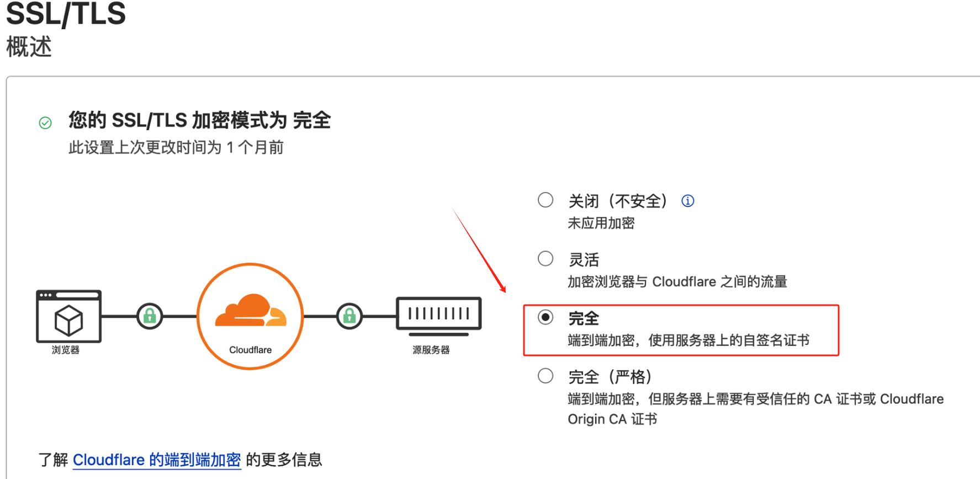980x479 pixels.
Task: Click the green checkmark status icon
Action: (x=45, y=123)
